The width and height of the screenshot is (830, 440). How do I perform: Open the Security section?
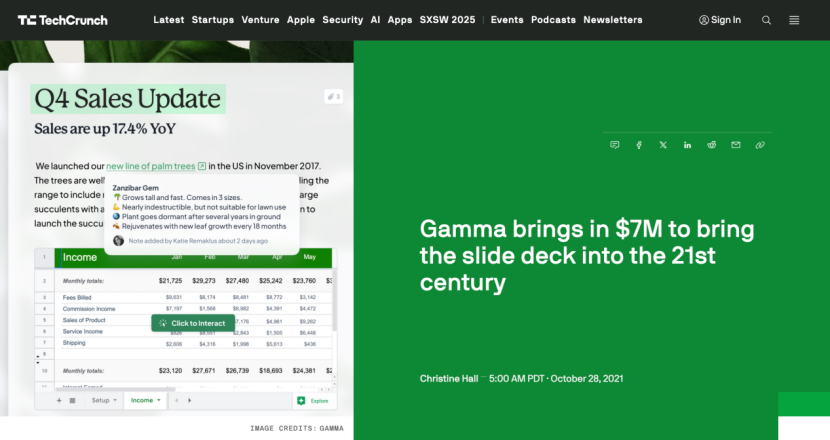[342, 20]
